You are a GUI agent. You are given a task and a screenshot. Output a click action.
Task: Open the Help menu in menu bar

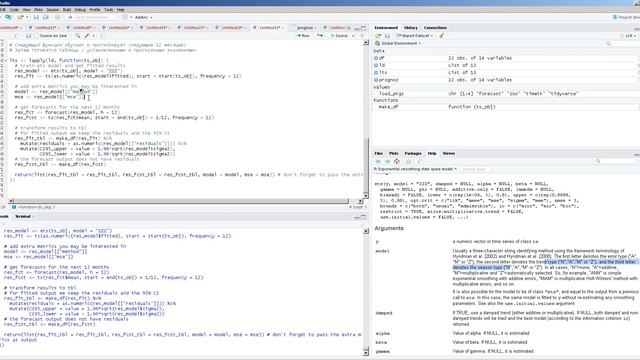(121, 9)
